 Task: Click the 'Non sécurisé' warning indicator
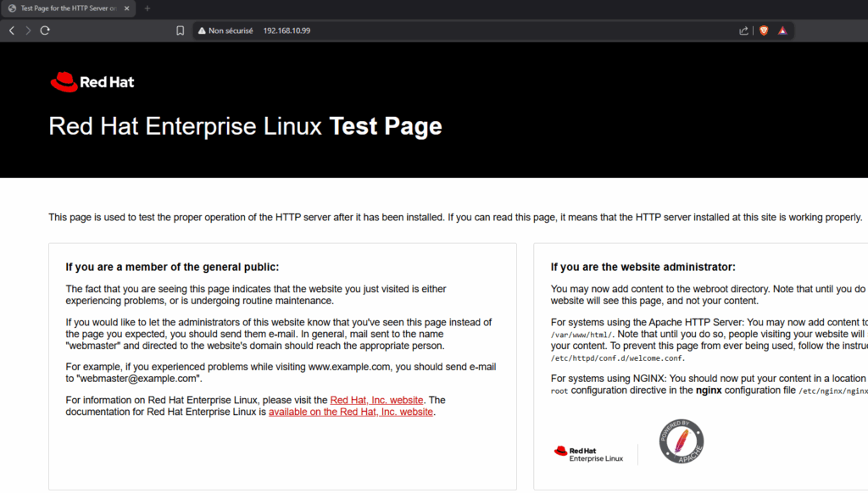[225, 30]
